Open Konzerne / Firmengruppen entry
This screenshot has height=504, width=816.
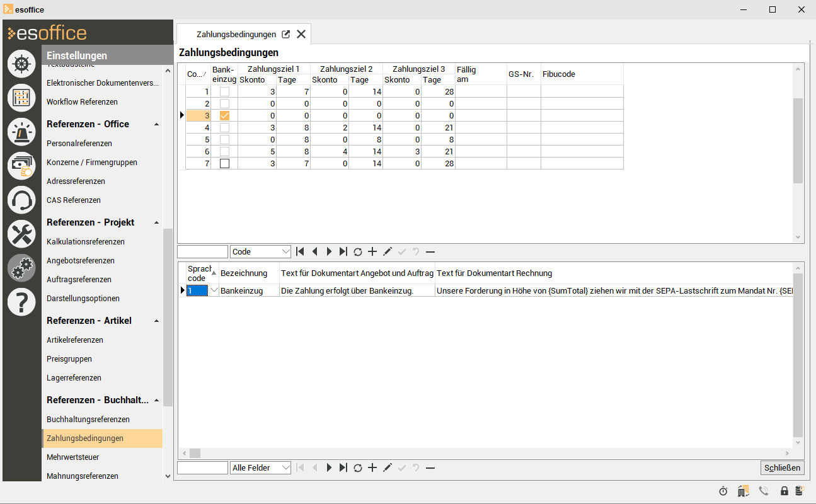(92, 162)
